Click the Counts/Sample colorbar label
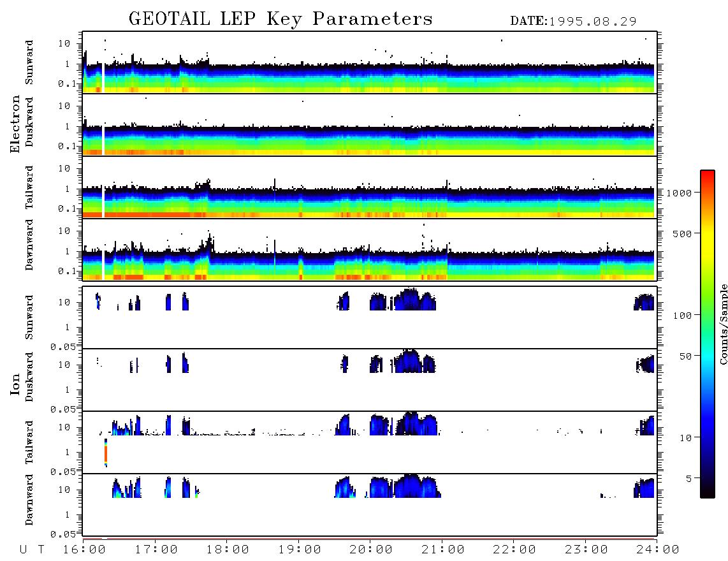728x561 pixels. pos(723,324)
